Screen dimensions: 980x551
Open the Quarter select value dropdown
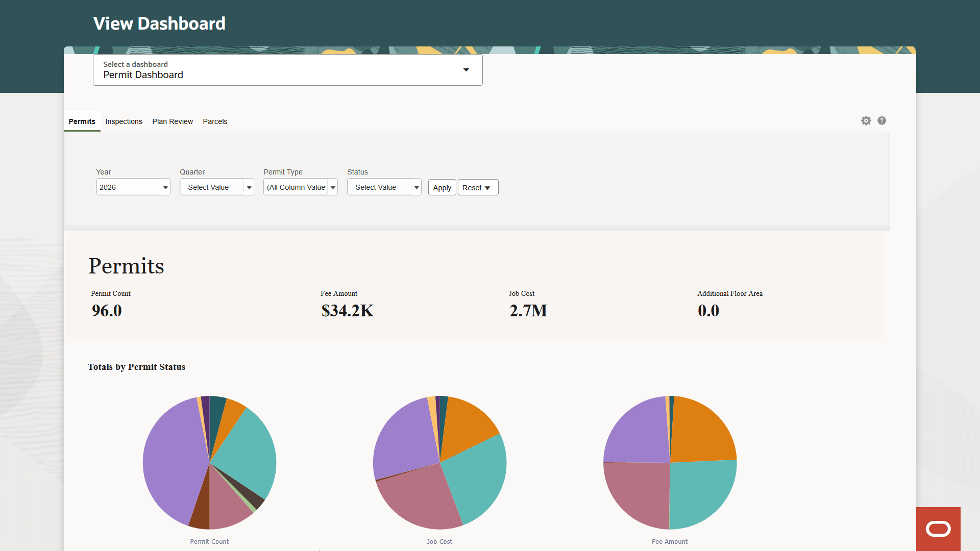click(217, 187)
